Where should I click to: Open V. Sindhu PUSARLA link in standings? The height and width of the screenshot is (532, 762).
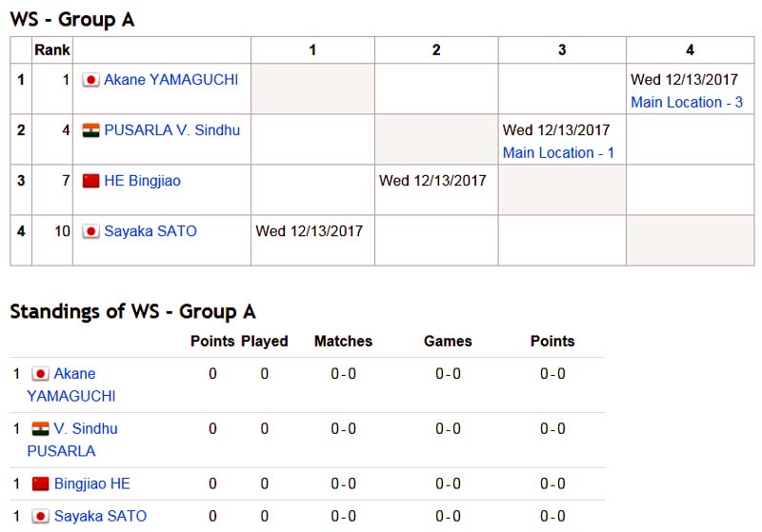(x=72, y=440)
